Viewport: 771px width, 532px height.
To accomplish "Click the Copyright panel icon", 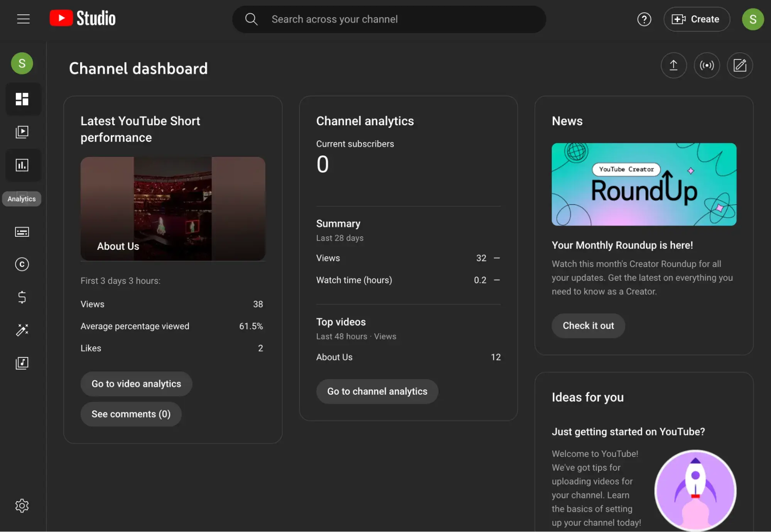I will (22, 264).
